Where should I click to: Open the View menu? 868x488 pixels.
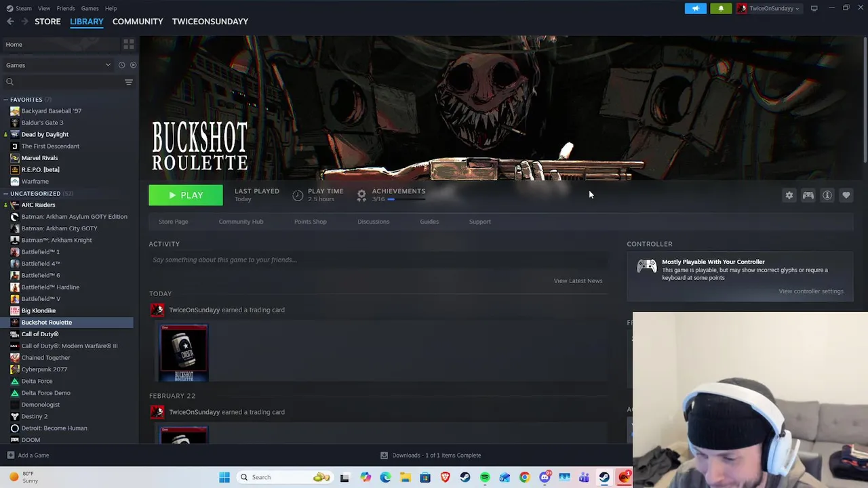44,8
